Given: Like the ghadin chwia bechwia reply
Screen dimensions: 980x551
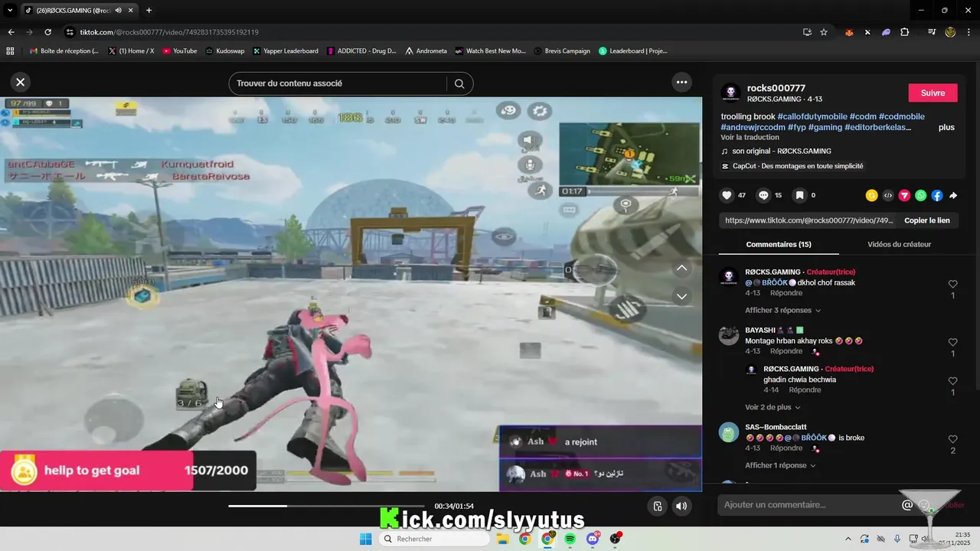Looking at the screenshot, I should [x=952, y=381].
